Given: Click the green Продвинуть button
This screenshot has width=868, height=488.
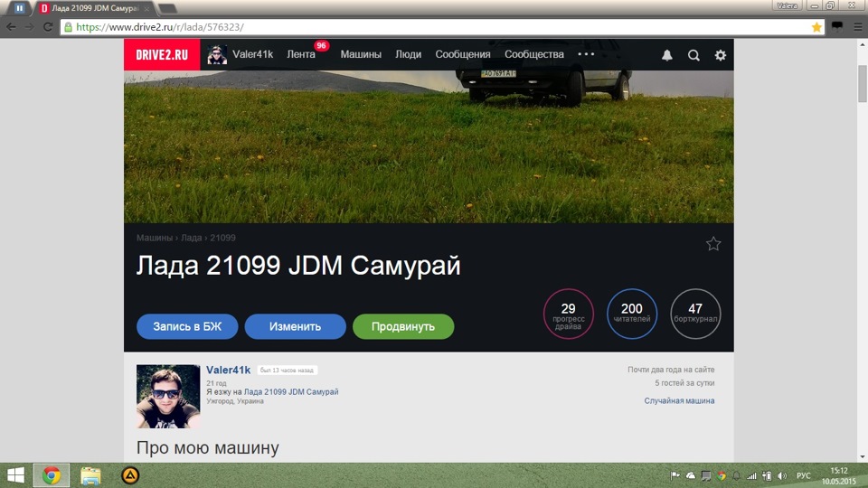Looking at the screenshot, I should 403,326.
